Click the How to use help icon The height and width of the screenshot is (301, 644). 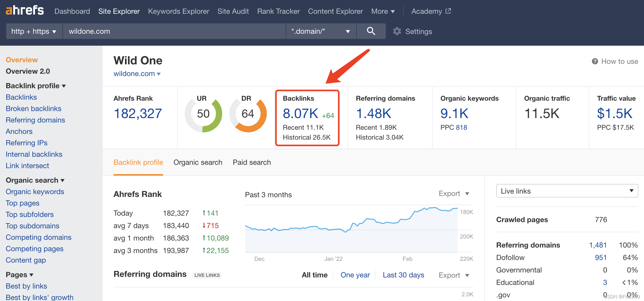pos(595,61)
